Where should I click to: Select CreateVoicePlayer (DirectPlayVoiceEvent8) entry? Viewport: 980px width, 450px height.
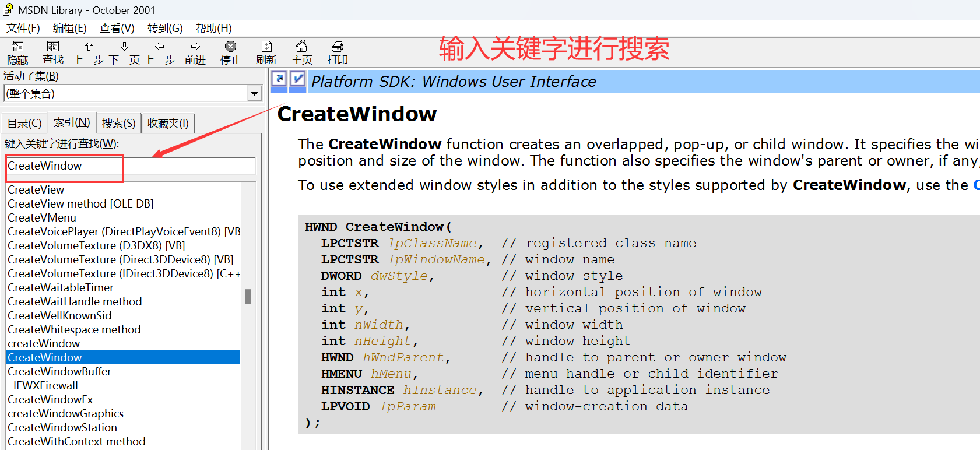tap(124, 231)
